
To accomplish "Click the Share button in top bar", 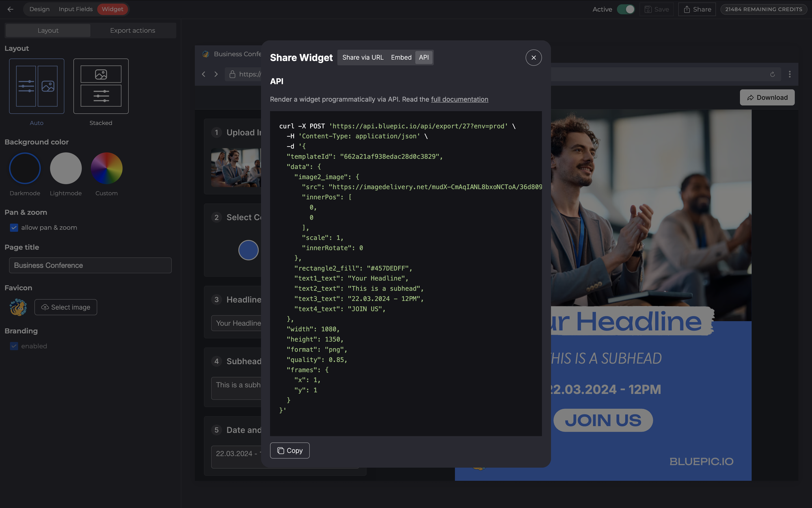I will click(x=697, y=9).
